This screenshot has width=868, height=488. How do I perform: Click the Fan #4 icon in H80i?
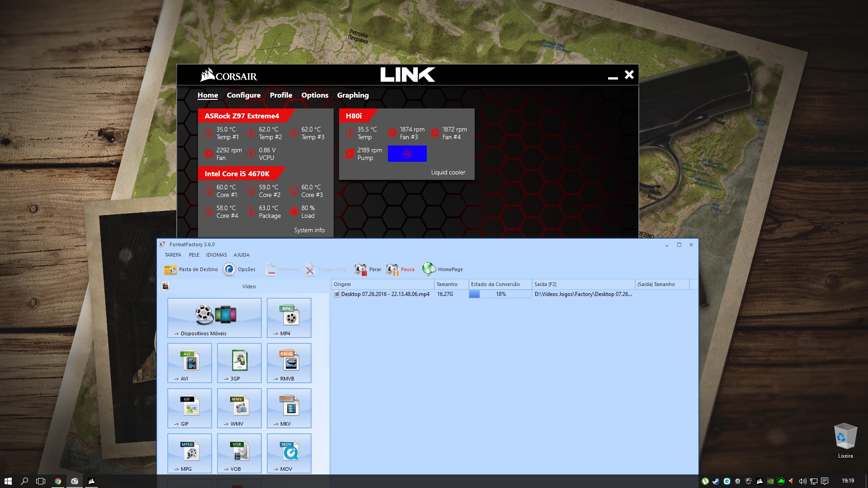435,133
